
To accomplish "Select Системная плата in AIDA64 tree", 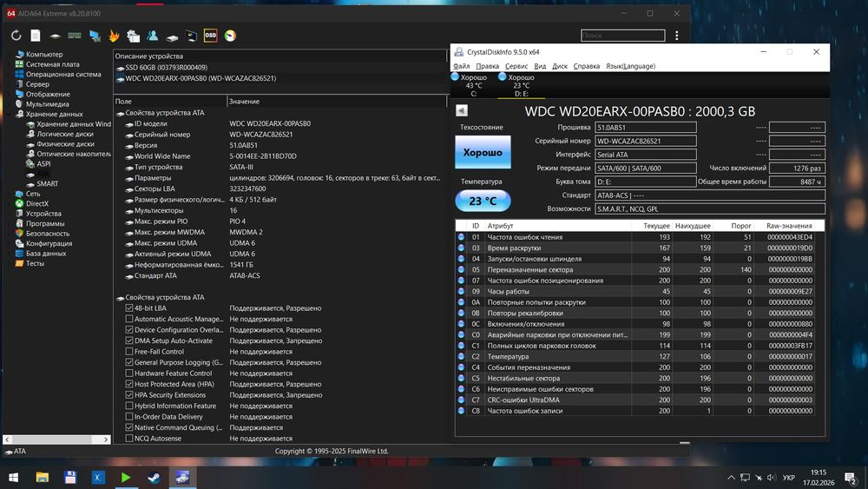I will [x=53, y=64].
